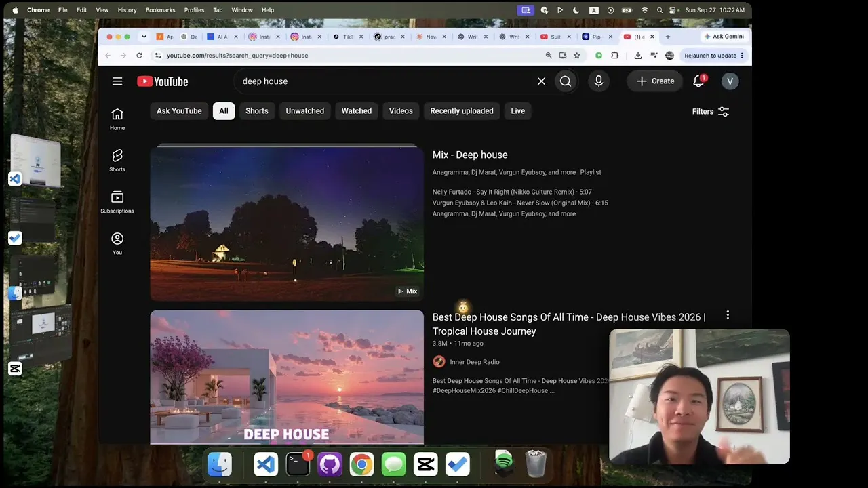This screenshot has height=488, width=868.
Task: Bookmark this page with the star
Action: click(x=577, y=56)
